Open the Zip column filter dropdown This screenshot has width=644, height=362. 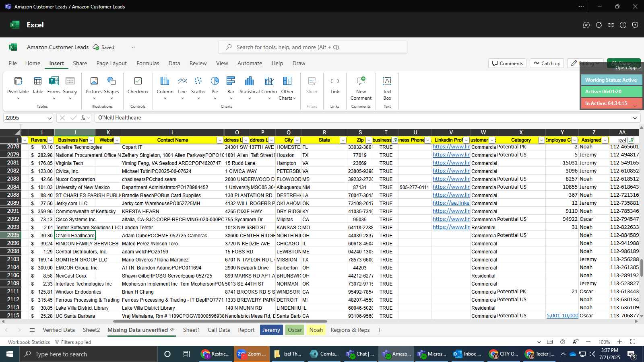coord(369,140)
